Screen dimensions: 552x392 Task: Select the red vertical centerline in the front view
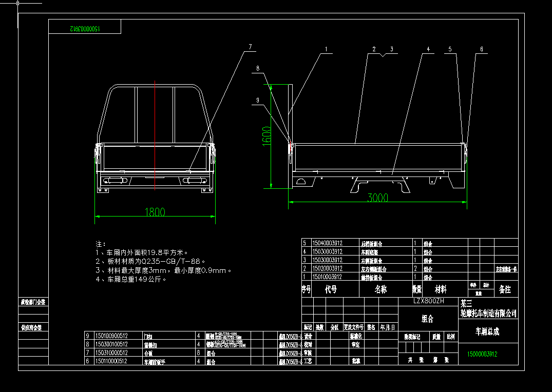pyautogui.click(x=155, y=135)
